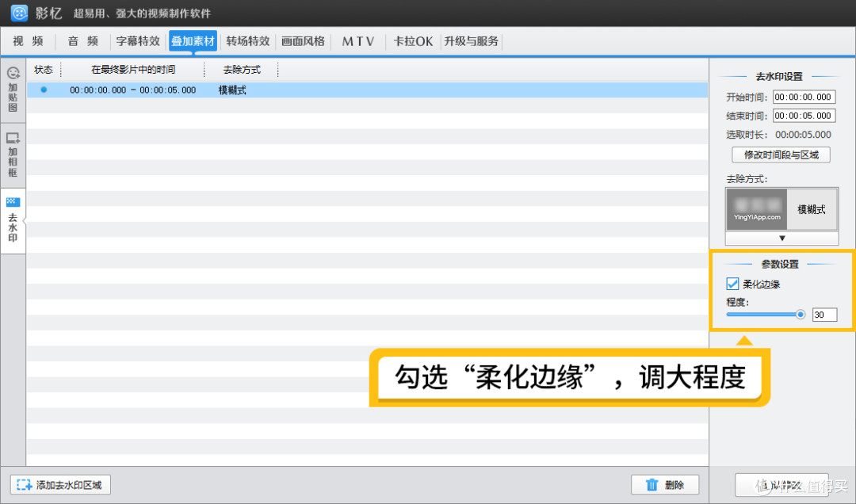This screenshot has width=856, height=504.
Task: Click the 结束时间 input field
Action: (x=804, y=116)
